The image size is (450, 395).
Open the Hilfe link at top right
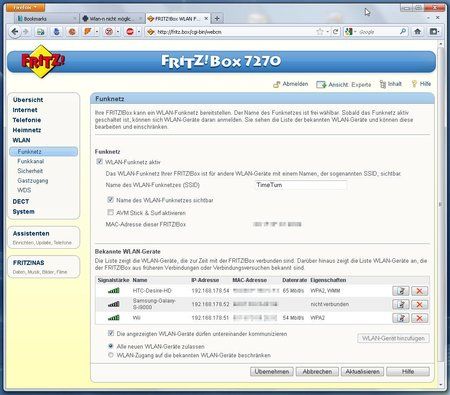[x=421, y=84]
